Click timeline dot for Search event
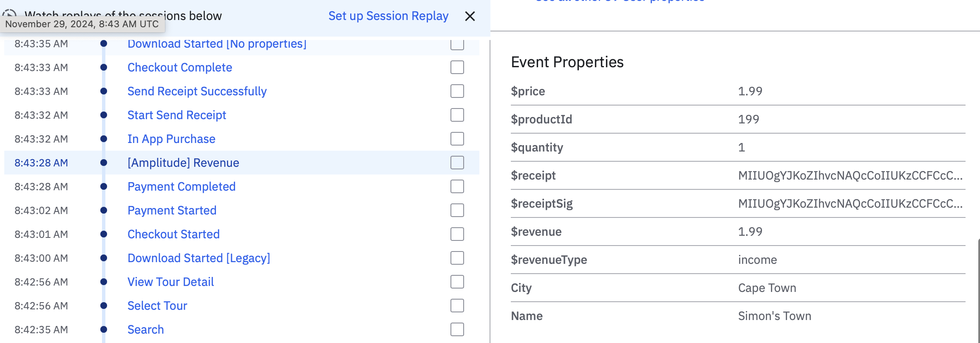980x343 pixels. tap(104, 329)
